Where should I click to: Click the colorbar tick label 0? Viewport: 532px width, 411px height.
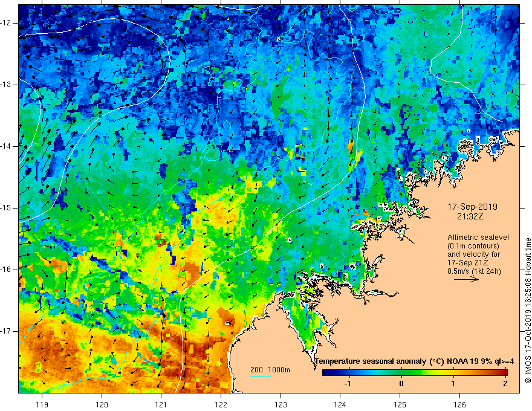click(401, 384)
